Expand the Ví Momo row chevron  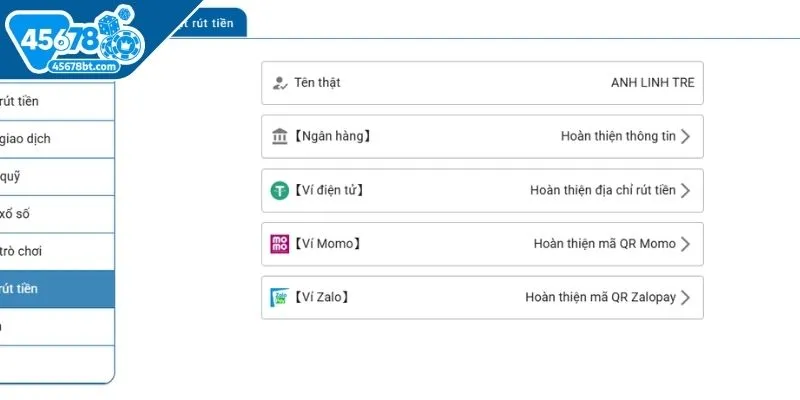pyautogui.click(x=685, y=244)
